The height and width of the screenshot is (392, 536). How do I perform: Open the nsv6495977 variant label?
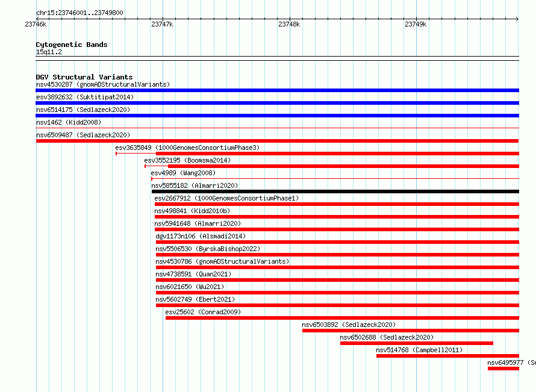pyautogui.click(x=511, y=362)
